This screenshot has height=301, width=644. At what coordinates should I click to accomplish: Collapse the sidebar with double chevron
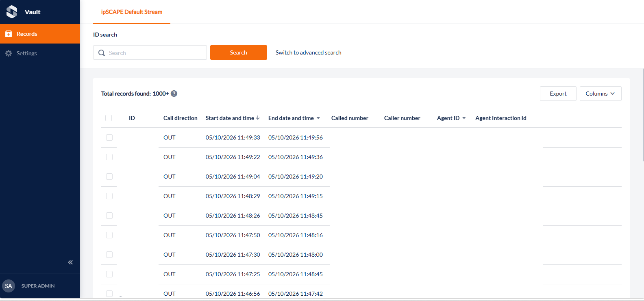pyautogui.click(x=70, y=262)
